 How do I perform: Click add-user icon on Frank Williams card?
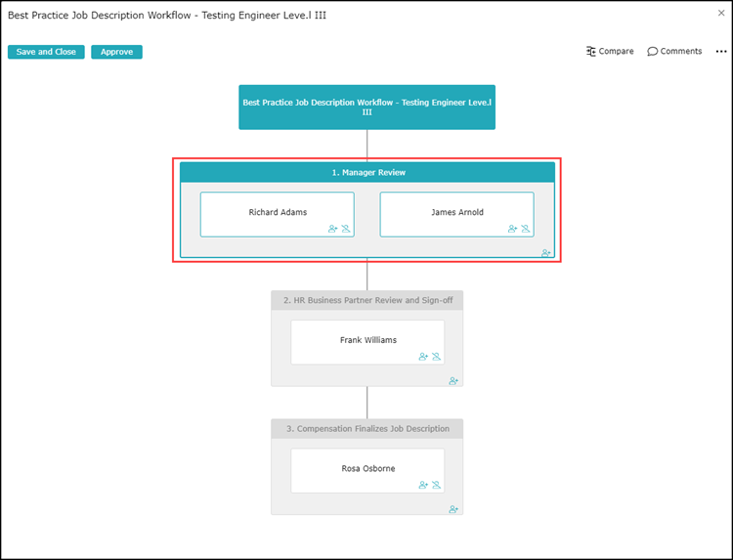click(423, 357)
